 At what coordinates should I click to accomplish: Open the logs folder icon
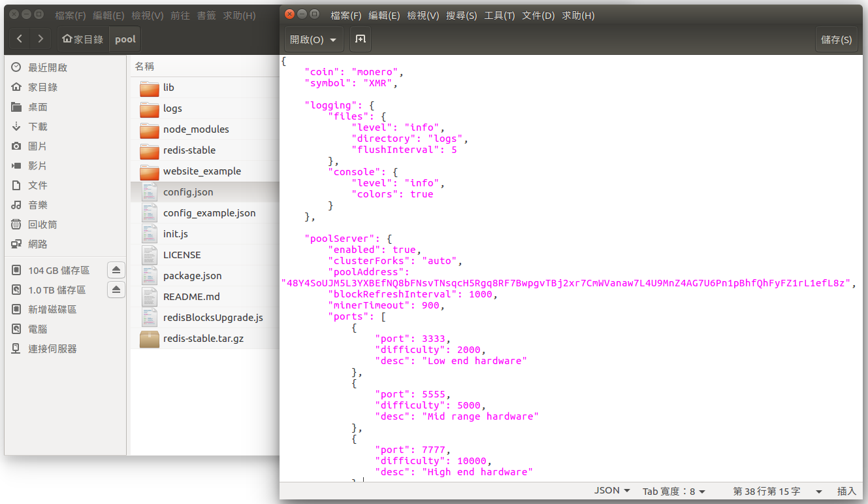pos(150,109)
